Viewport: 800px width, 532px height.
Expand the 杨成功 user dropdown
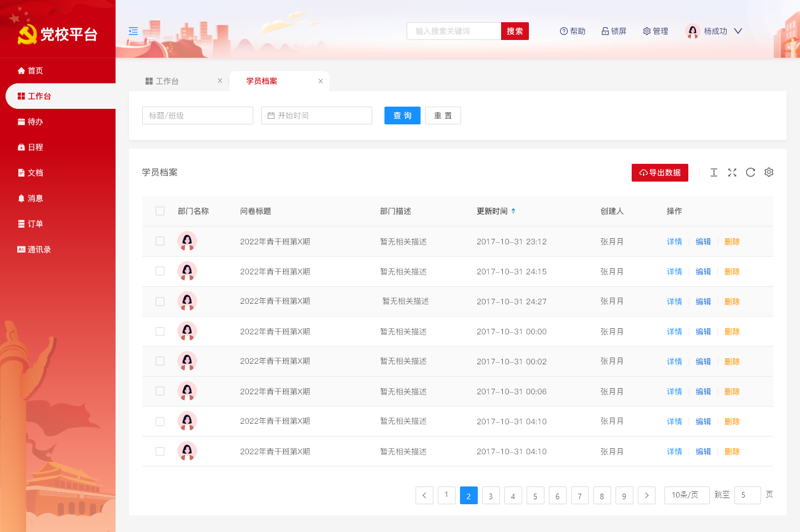pos(738,31)
